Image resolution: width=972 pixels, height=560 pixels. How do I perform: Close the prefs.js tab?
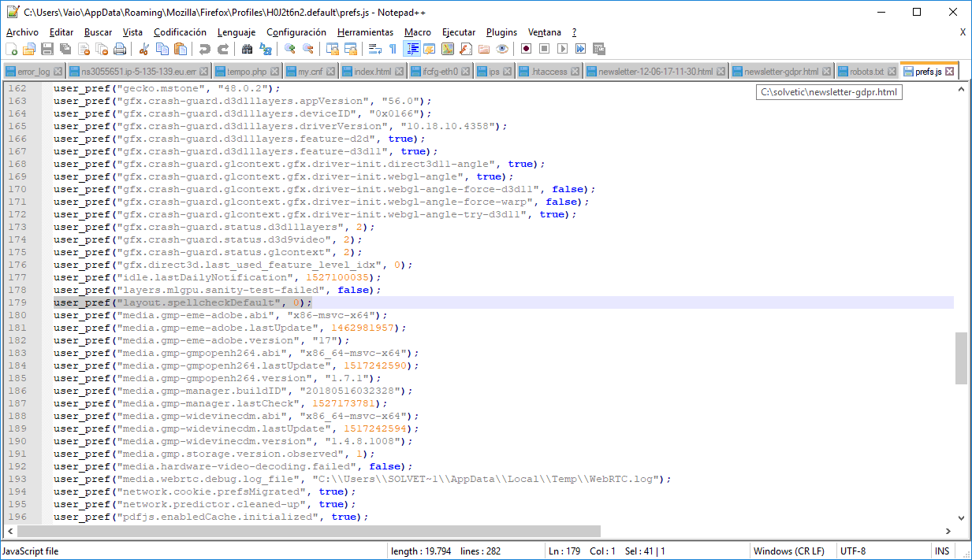click(x=950, y=72)
